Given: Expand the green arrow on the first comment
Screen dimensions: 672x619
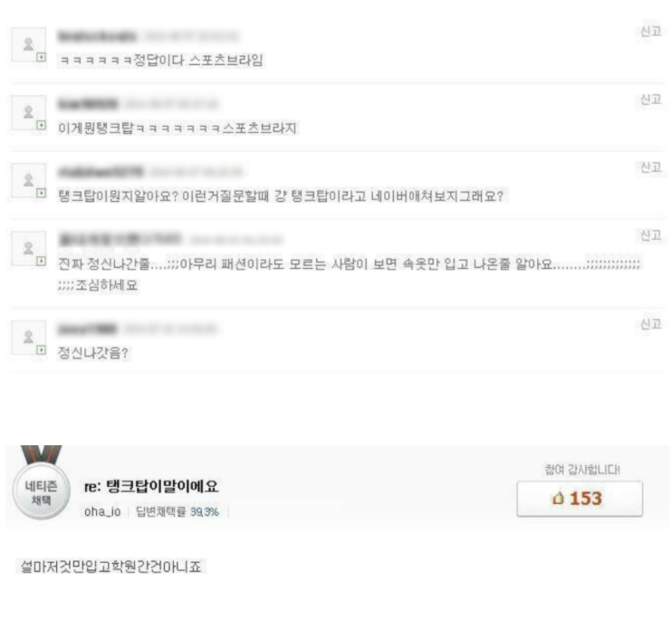Looking at the screenshot, I should [41, 57].
